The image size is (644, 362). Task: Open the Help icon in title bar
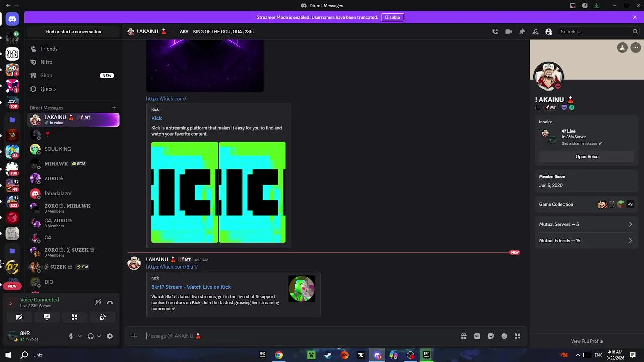(x=585, y=6)
